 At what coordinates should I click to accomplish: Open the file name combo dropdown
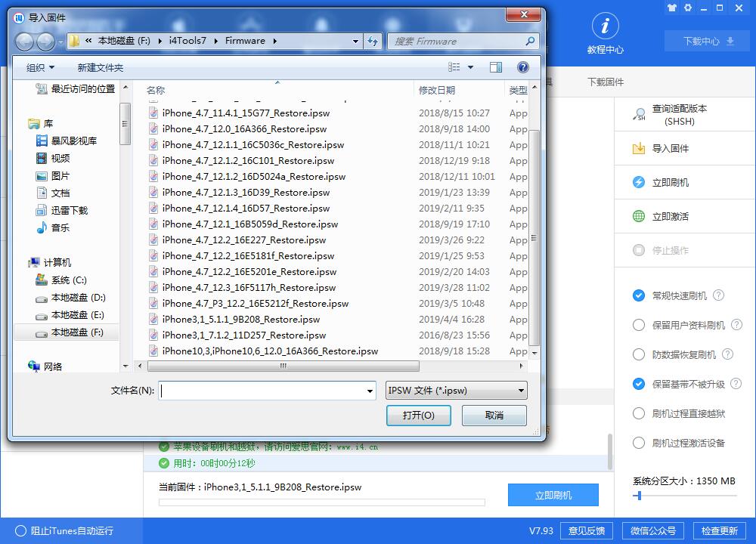(370, 391)
